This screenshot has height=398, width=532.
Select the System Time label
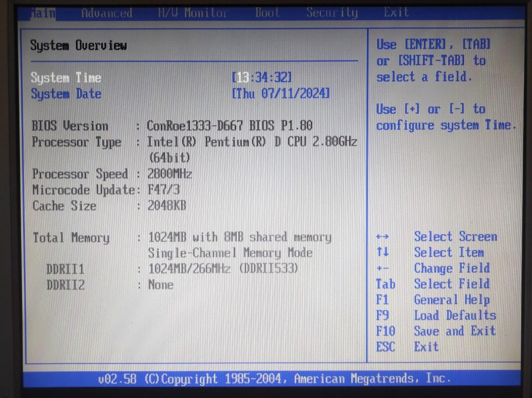pos(66,78)
